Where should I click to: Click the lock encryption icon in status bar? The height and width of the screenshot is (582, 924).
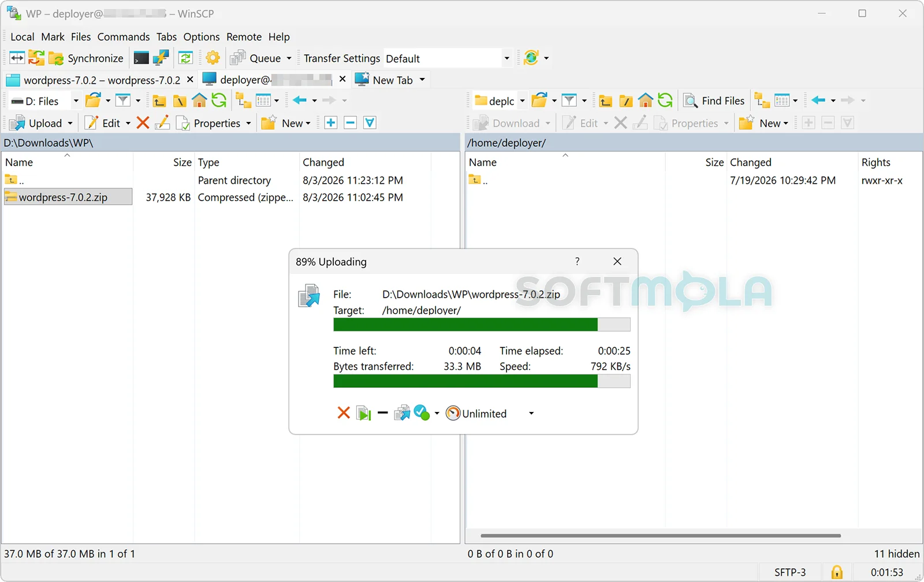[x=837, y=572]
